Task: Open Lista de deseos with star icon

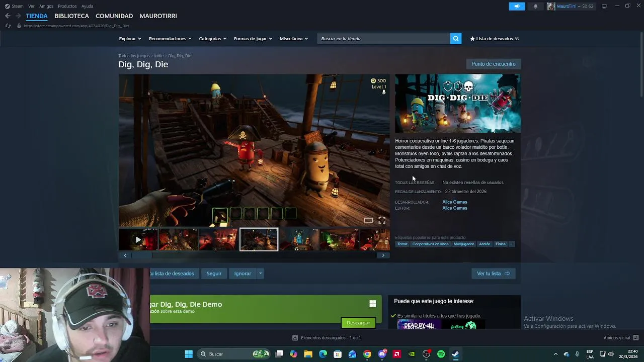Action: pos(494,39)
